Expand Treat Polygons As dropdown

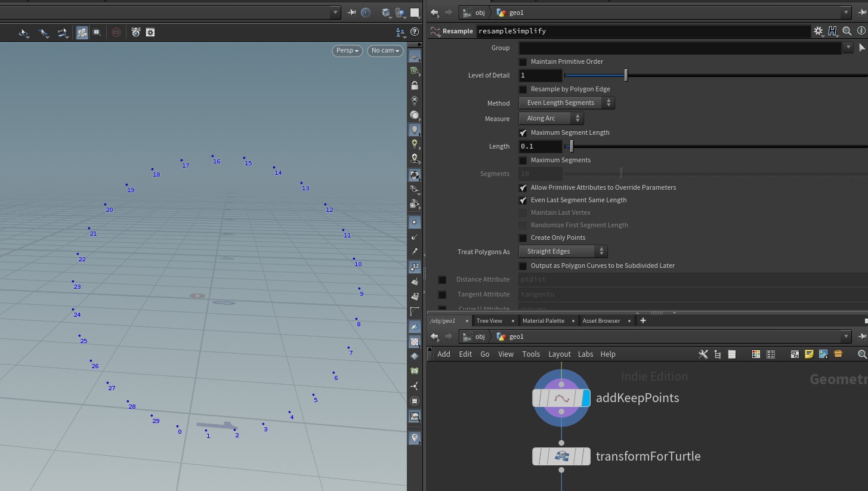(x=563, y=252)
